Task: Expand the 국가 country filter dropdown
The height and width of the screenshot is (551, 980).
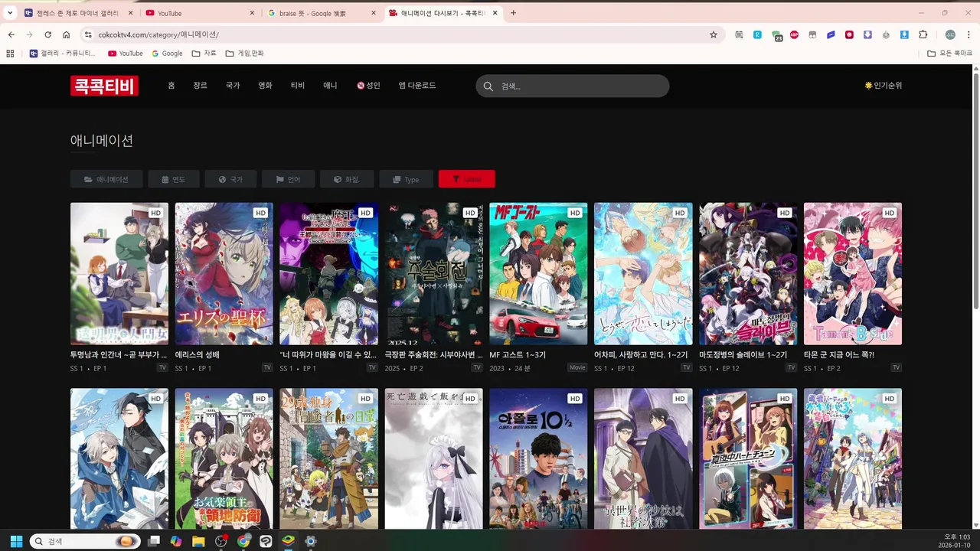Action: pyautogui.click(x=231, y=179)
